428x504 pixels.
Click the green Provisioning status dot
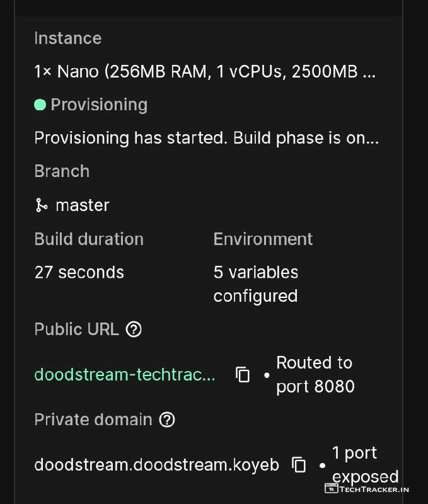click(x=40, y=105)
